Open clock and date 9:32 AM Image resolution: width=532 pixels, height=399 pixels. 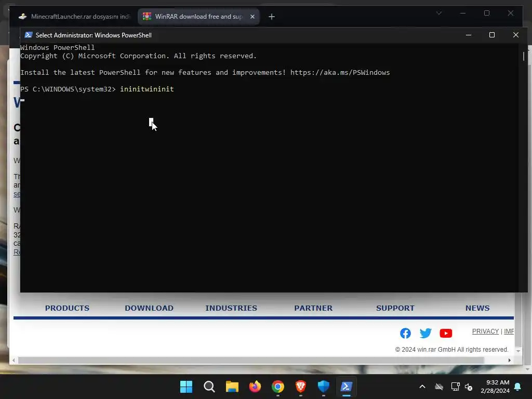495,387
